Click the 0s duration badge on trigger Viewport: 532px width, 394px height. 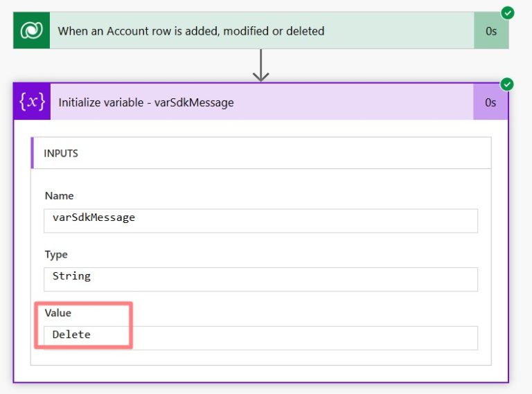pyautogui.click(x=490, y=31)
